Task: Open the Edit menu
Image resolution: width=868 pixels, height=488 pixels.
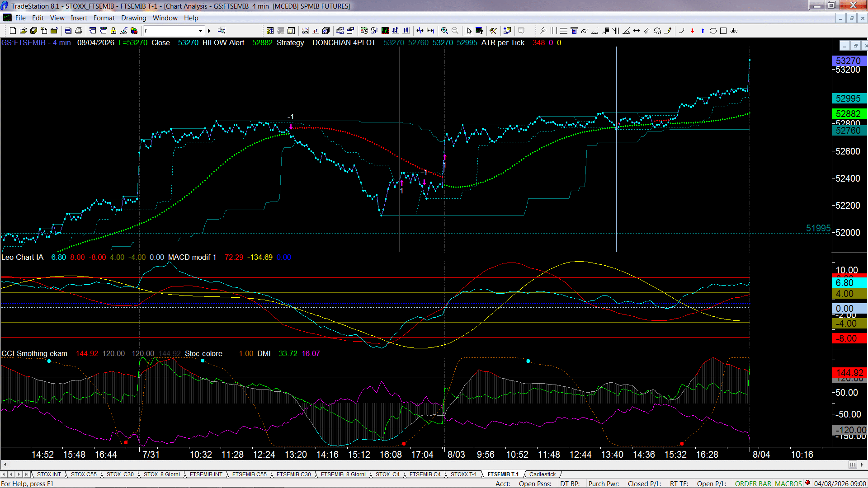Action: tap(38, 18)
